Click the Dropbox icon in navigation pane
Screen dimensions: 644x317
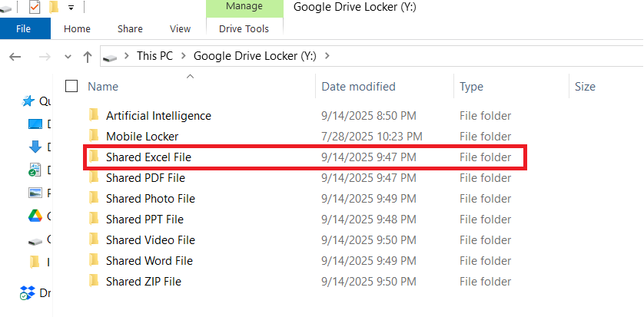(x=28, y=292)
